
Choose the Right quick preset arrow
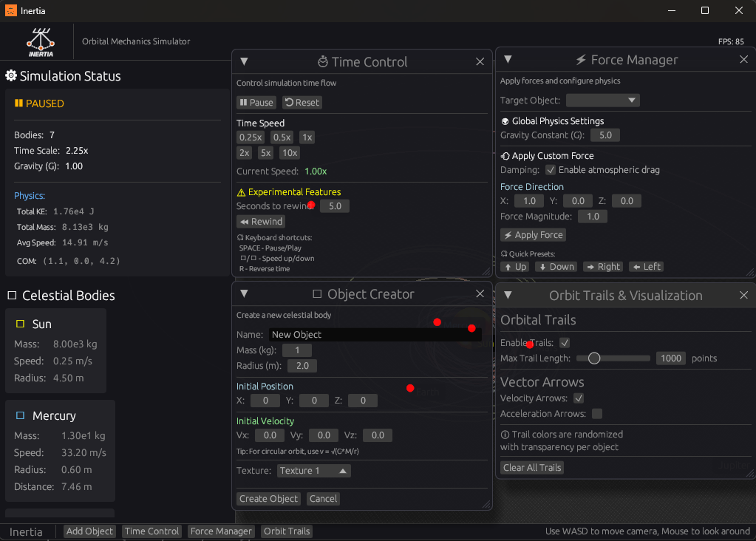coord(603,267)
